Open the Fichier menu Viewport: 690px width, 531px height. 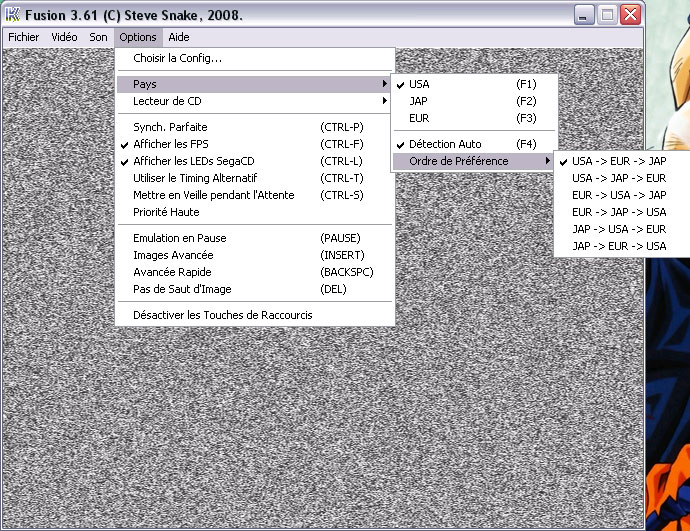coord(23,37)
